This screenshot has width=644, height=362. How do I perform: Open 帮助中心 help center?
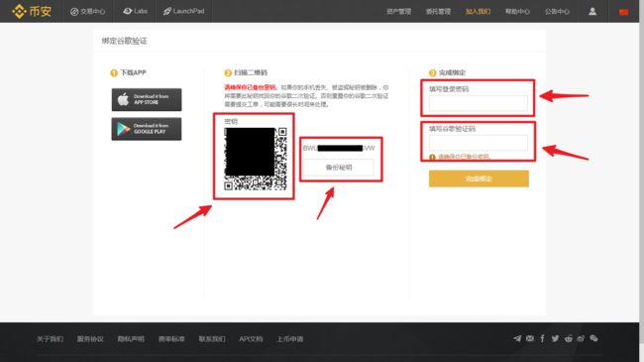click(517, 12)
